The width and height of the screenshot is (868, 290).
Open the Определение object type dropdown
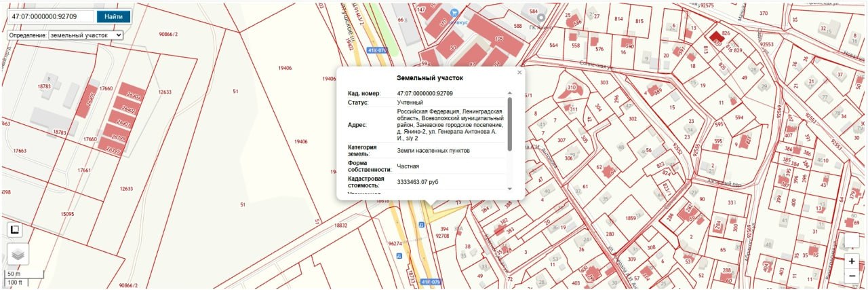coord(86,35)
